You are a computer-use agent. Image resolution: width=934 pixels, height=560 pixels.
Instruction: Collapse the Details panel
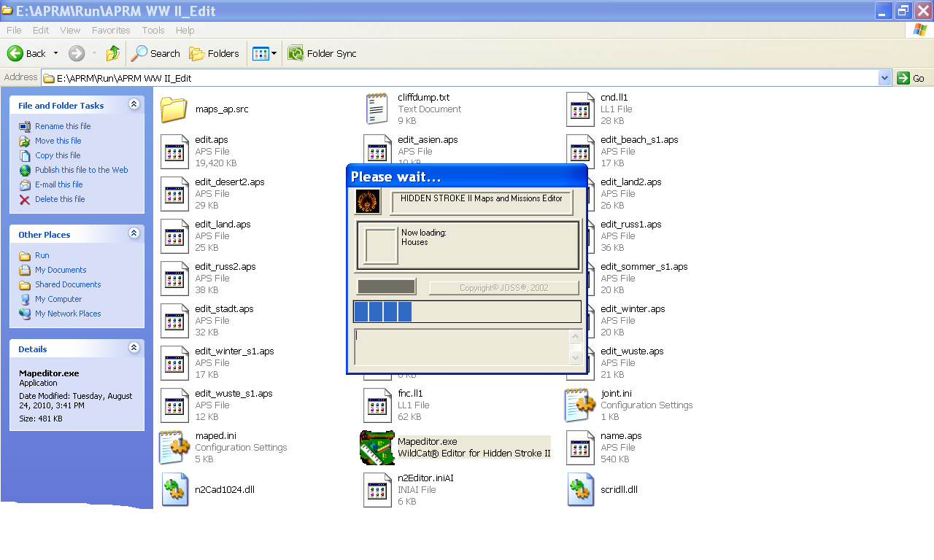click(134, 348)
